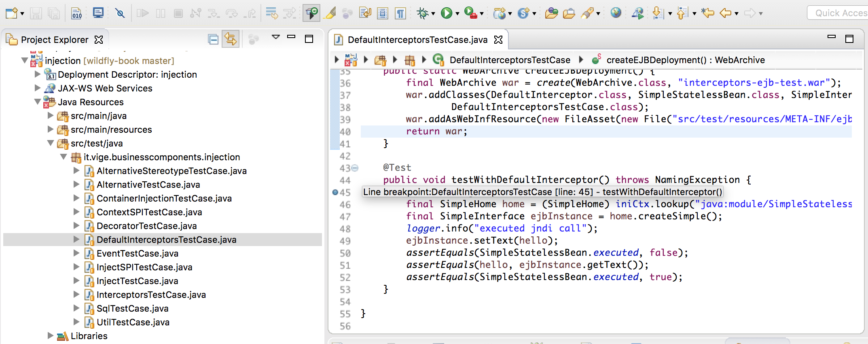
Task: Click the Back navigation arrow
Action: tap(726, 13)
